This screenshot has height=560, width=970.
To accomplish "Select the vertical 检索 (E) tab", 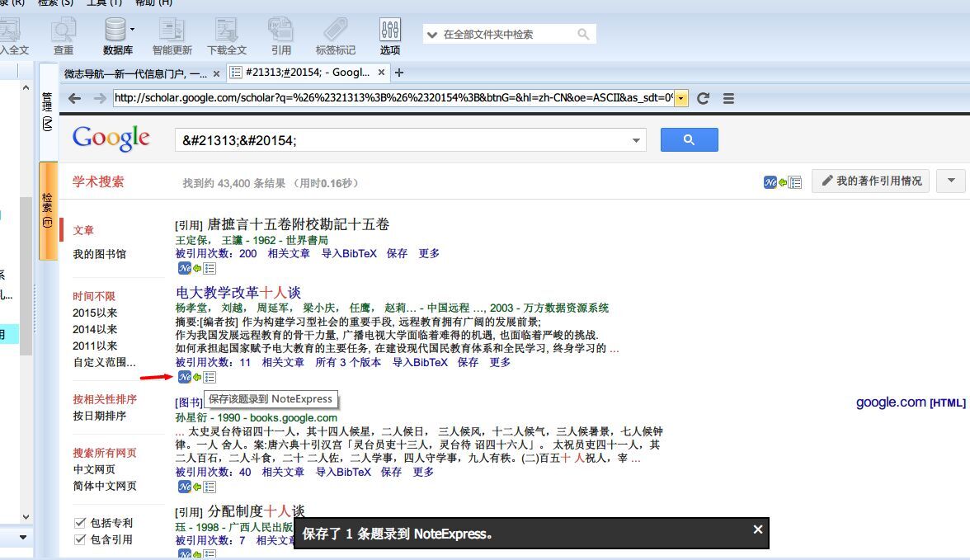I will pos(48,210).
